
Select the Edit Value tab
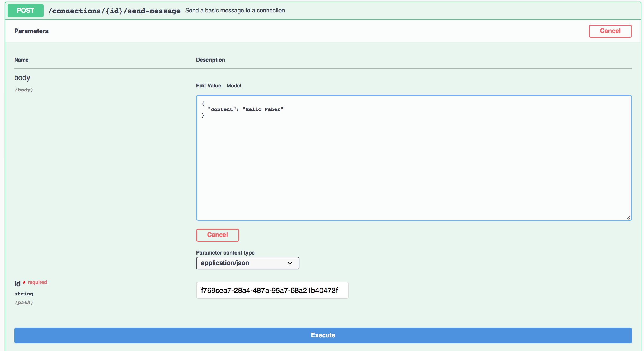[x=209, y=86]
